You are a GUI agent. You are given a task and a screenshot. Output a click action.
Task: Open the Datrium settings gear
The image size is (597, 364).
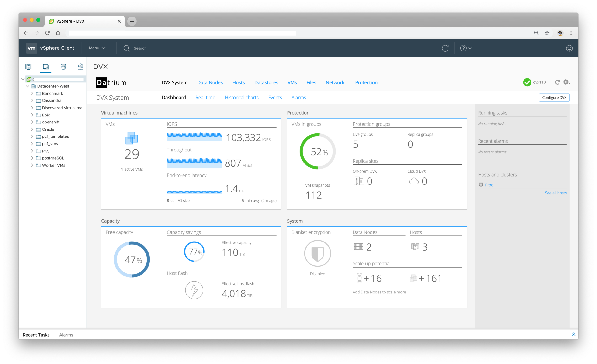pos(566,82)
